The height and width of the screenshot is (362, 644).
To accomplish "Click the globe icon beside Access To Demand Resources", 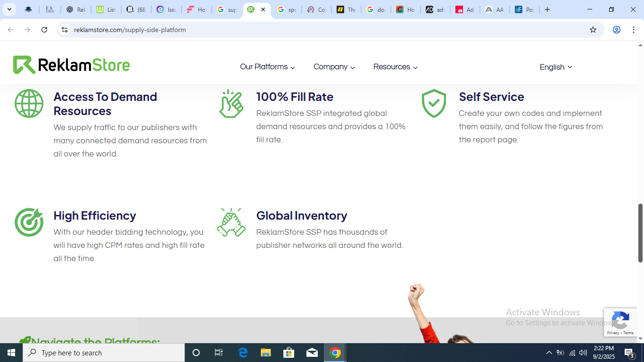I will 29,103.
